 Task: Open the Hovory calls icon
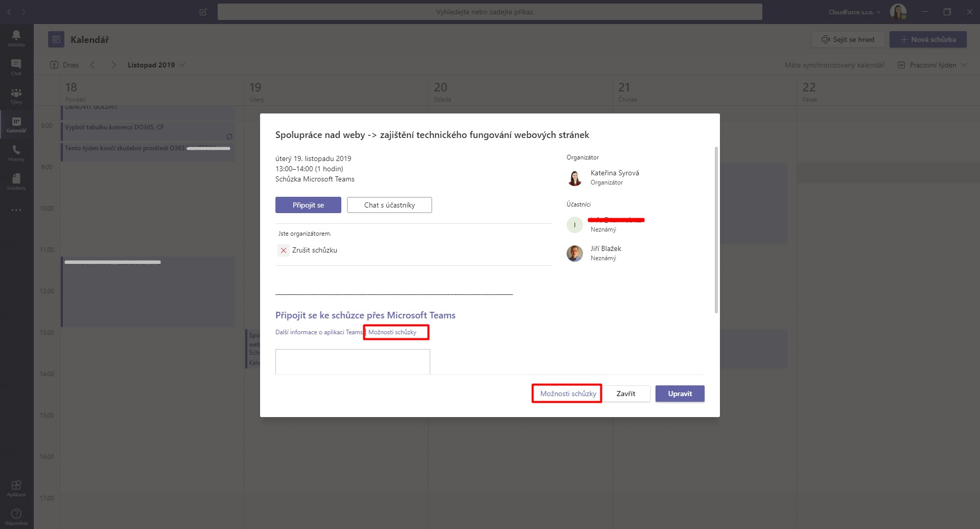point(16,153)
